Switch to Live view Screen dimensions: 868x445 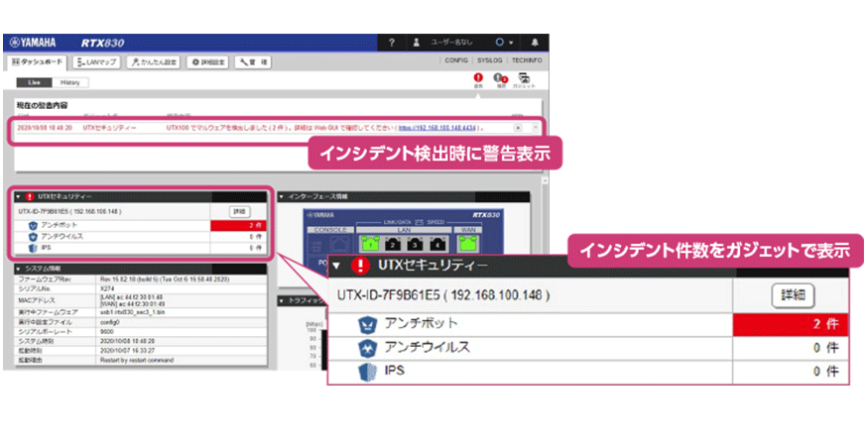tap(35, 82)
